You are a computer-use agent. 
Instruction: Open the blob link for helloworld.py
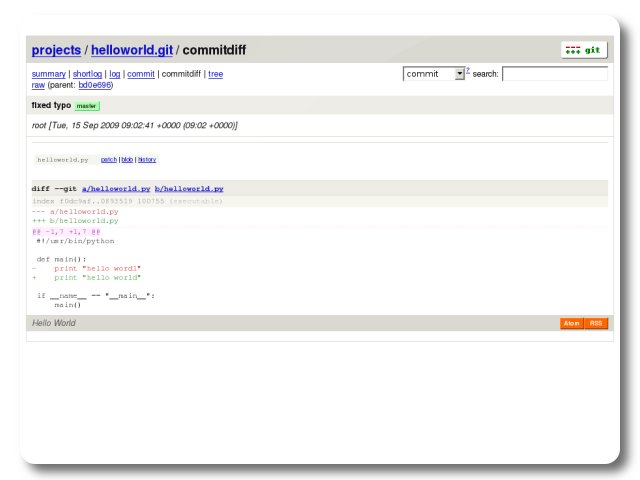click(127, 159)
